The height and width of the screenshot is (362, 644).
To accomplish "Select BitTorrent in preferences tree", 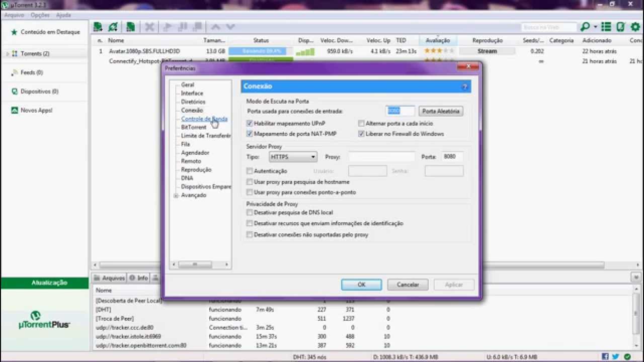I will tap(194, 128).
